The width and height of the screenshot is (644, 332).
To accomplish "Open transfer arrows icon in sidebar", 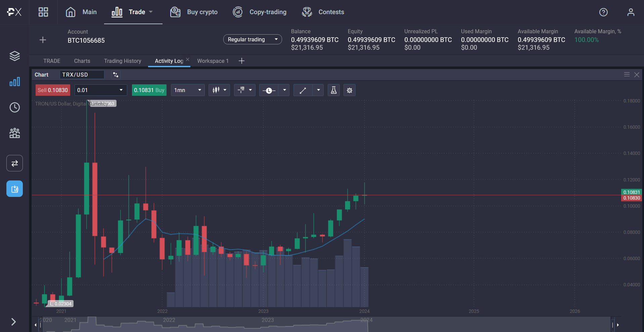I will (x=14, y=163).
